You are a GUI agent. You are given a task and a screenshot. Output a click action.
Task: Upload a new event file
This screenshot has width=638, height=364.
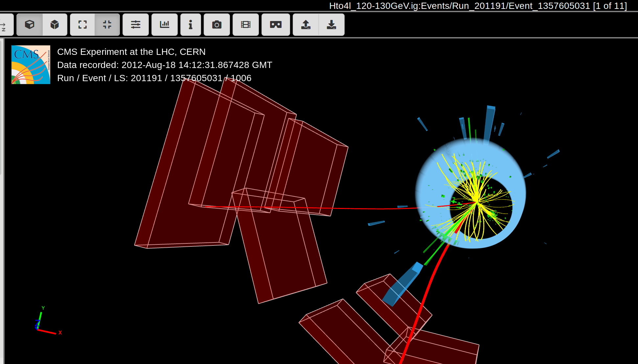point(306,24)
